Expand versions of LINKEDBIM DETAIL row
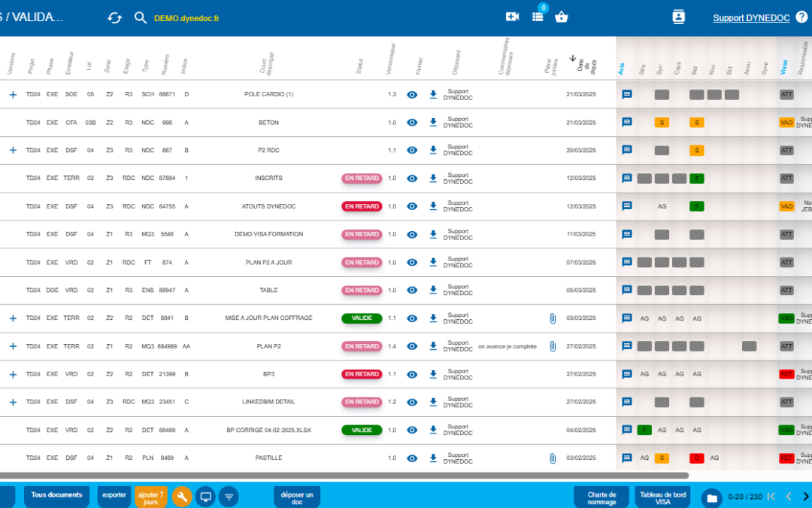 [13, 402]
